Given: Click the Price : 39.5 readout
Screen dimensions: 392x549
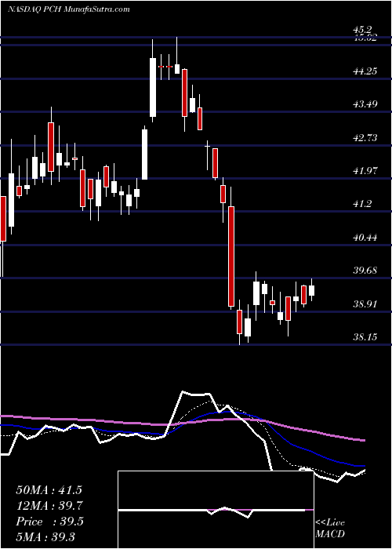Looking at the screenshot, I should point(49,522).
